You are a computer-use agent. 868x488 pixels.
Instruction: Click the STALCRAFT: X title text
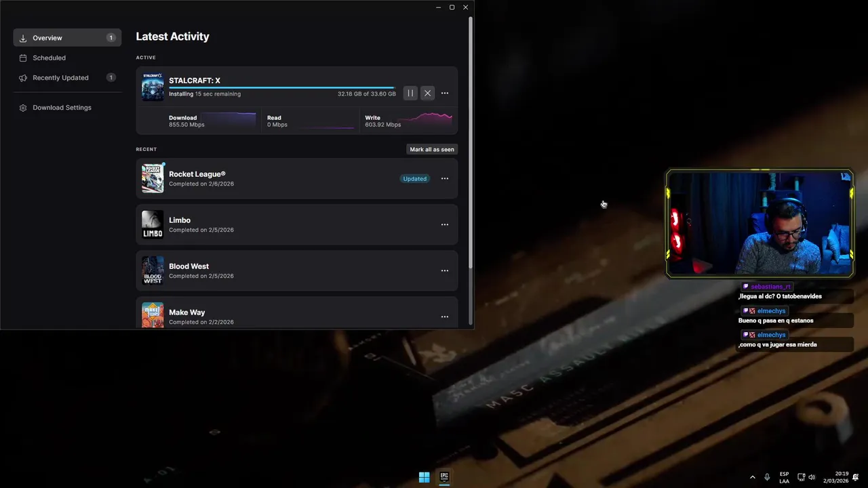195,81
